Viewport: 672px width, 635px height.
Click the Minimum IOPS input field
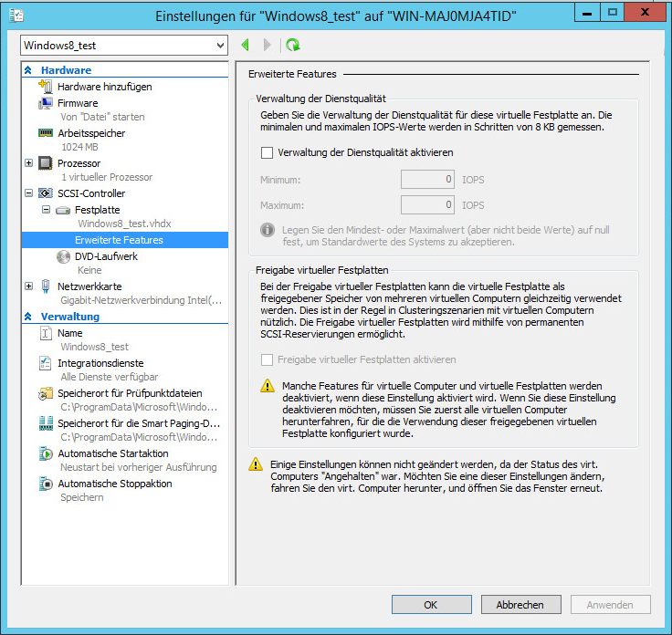click(x=427, y=180)
